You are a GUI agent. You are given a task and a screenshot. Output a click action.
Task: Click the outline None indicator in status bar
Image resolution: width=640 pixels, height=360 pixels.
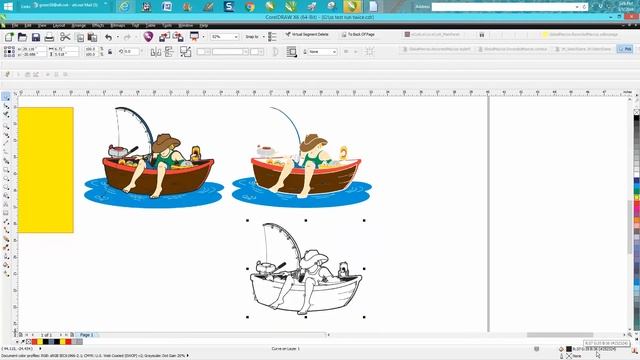[x=569, y=356]
